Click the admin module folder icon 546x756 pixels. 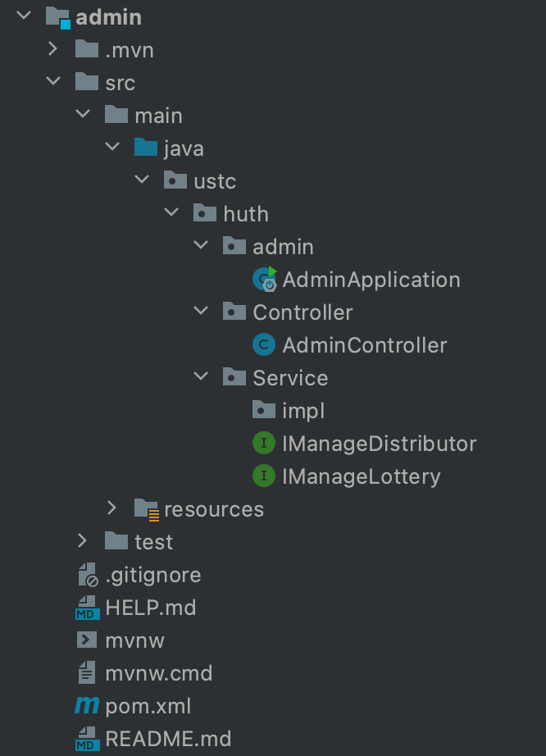click(x=57, y=17)
